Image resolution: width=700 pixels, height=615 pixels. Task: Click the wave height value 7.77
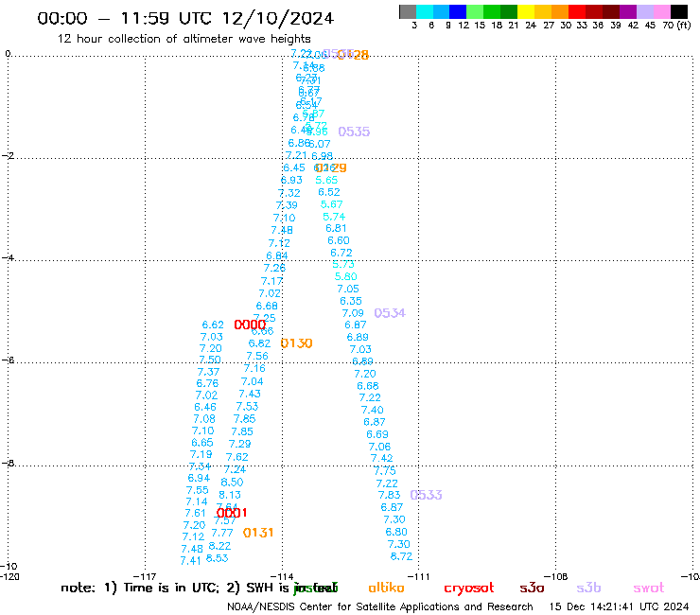click(222, 533)
